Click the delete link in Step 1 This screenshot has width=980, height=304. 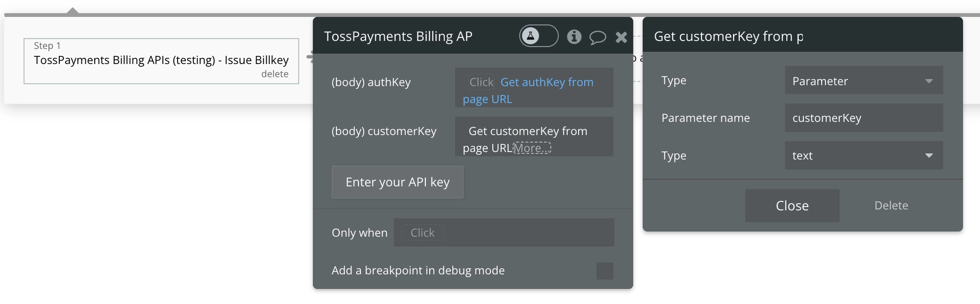[275, 74]
